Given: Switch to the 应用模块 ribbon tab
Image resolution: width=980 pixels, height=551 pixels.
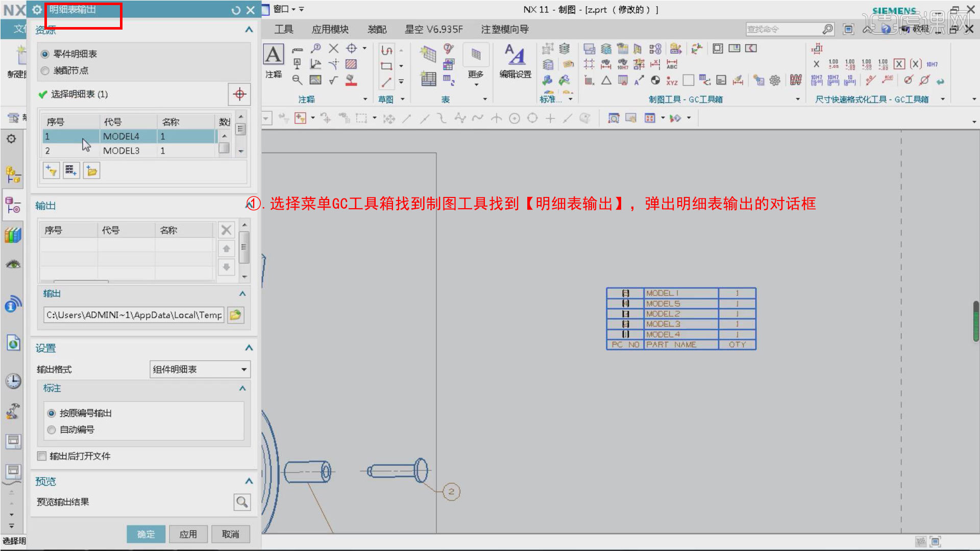Looking at the screenshot, I should 330,30.
